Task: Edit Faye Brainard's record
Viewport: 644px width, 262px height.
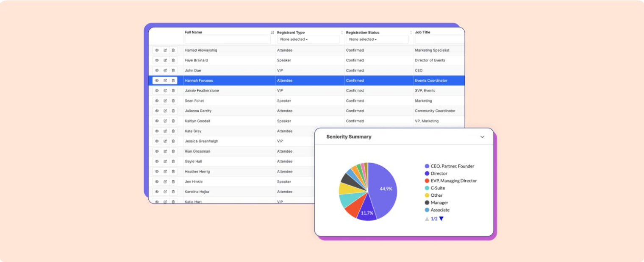Action: coord(165,60)
